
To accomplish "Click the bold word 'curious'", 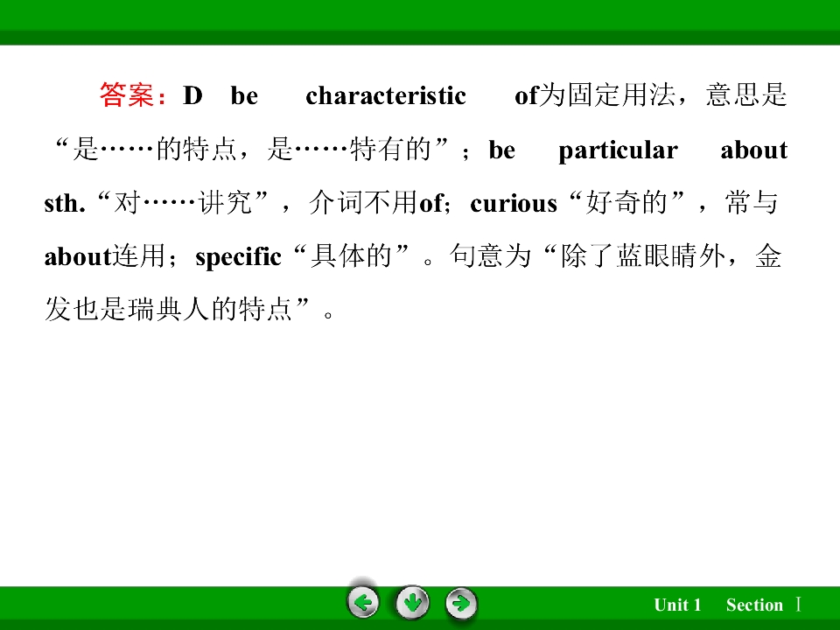I will pyautogui.click(x=514, y=204).
